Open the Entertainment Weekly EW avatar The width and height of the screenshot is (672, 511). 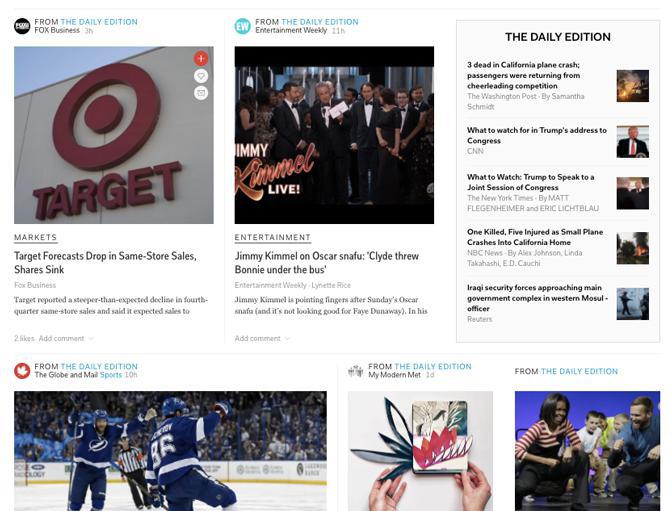coord(243,26)
